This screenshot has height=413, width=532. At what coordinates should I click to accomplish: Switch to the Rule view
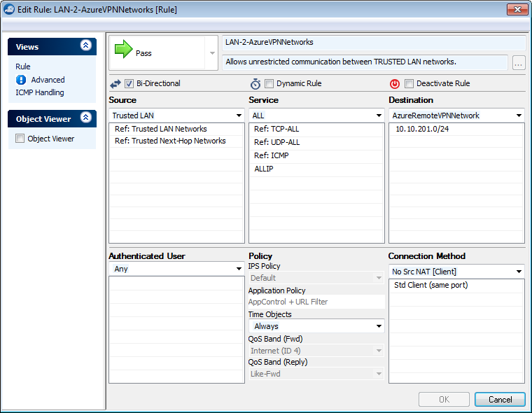23,66
